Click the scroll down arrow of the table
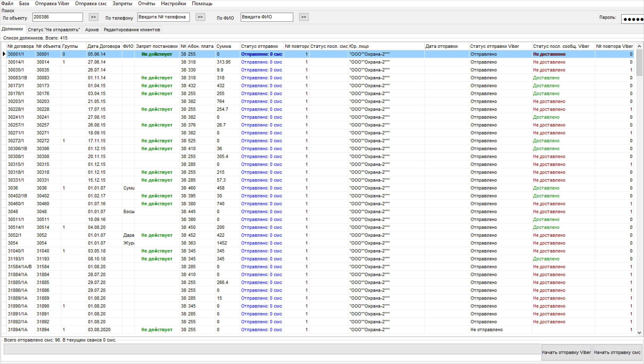The height and width of the screenshot is (364, 644). pyautogui.click(x=639, y=333)
